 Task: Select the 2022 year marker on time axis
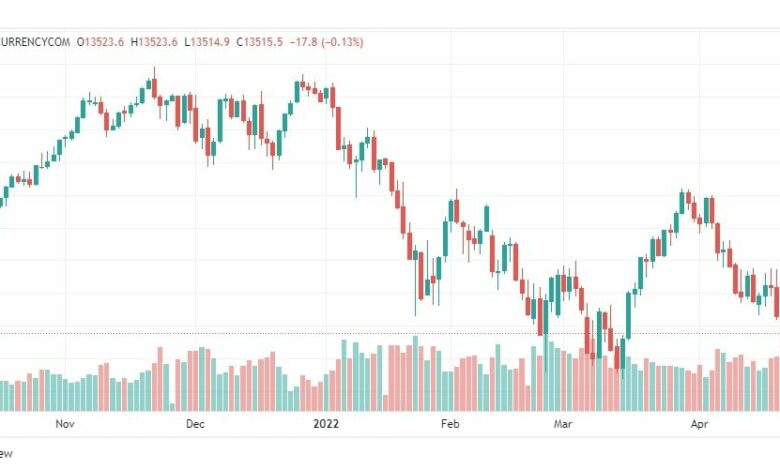point(326,424)
